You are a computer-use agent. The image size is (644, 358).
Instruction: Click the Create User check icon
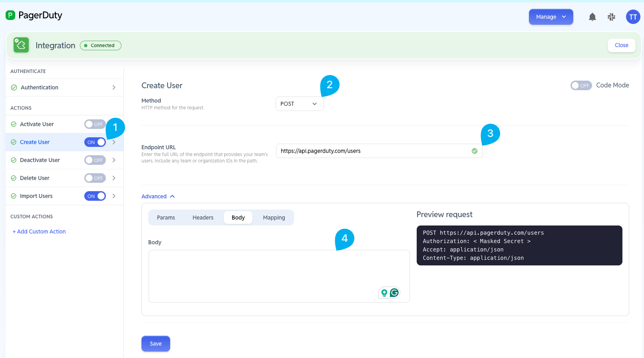pyautogui.click(x=14, y=142)
